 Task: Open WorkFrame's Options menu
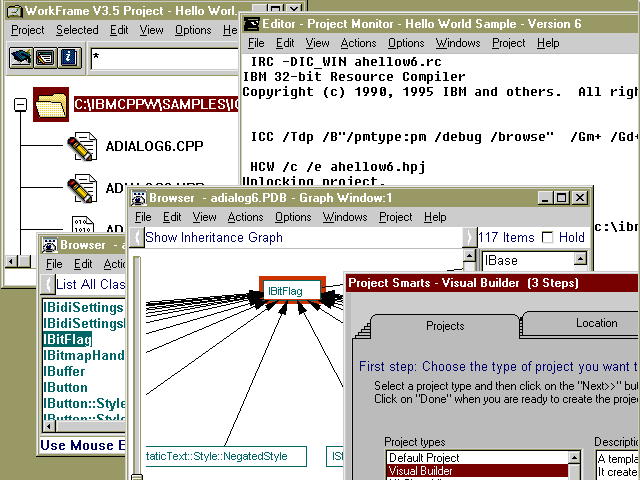tap(193, 30)
